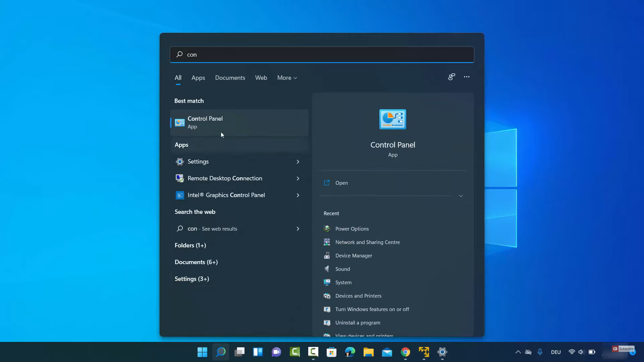The width and height of the screenshot is (644, 362).
Task: Click the Windows Start button
Action: (202, 352)
